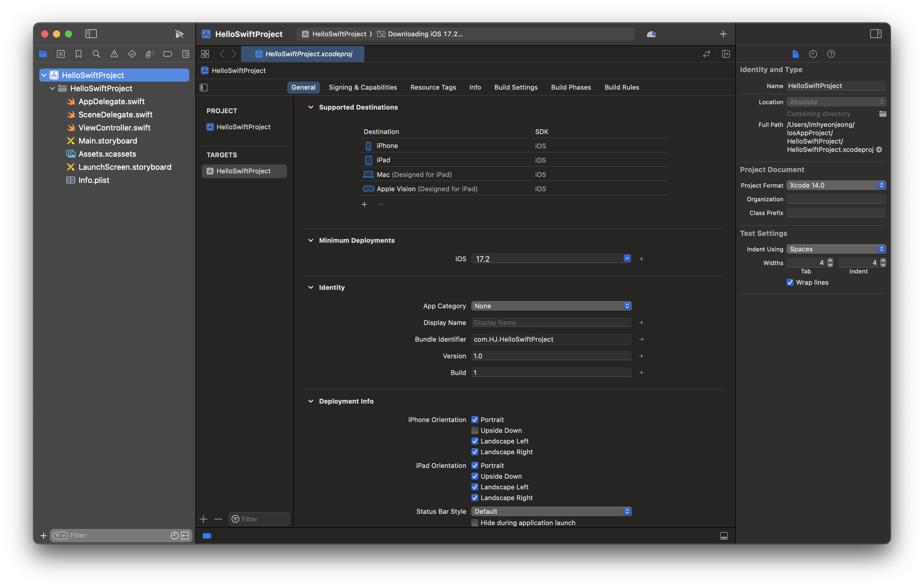
Task: Collapse the HelloSwiftProject folder group
Action: [x=53, y=88]
